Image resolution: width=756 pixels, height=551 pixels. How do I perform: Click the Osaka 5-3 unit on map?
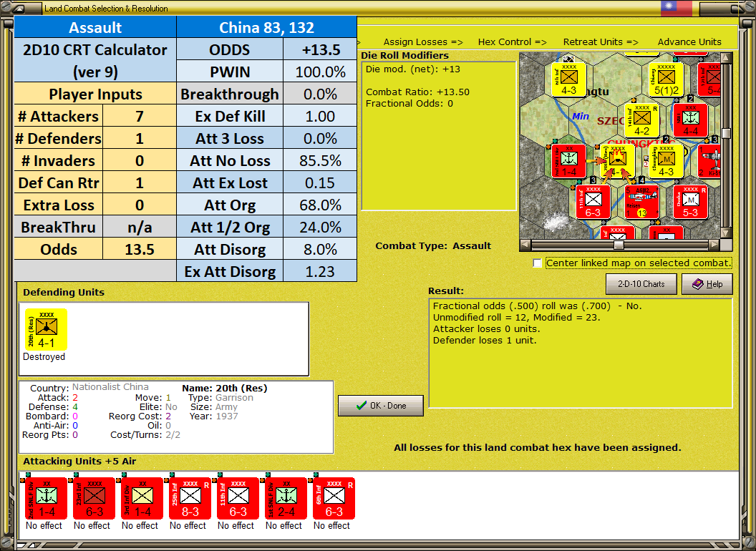coord(690,202)
